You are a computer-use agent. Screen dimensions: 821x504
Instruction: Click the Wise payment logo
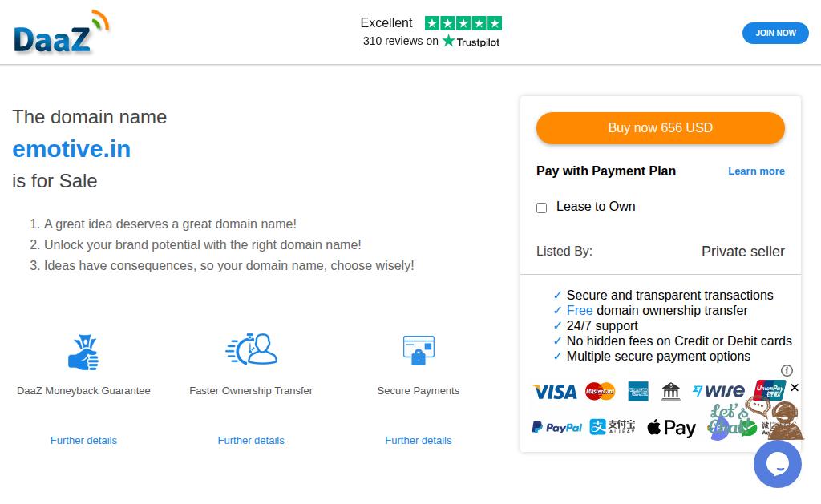point(718,391)
